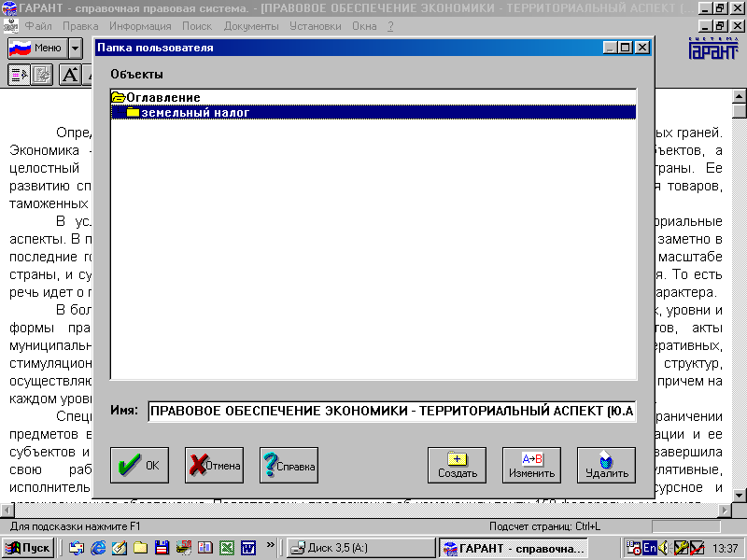Click the folder icon beside земельный налог
The image size is (747, 560).
coord(133,112)
